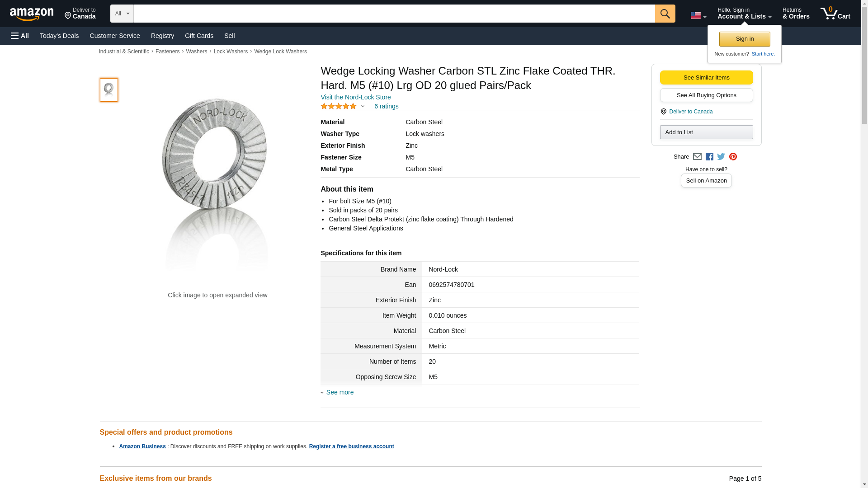The width and height of the screenshot is (868, 488).
Task: Share the product via email icon
Action: (697, 157)
